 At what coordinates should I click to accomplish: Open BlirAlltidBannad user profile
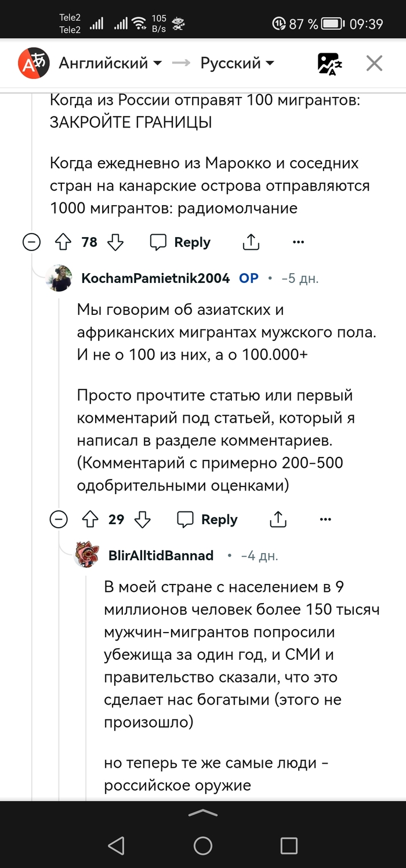[x=161, y=555]
